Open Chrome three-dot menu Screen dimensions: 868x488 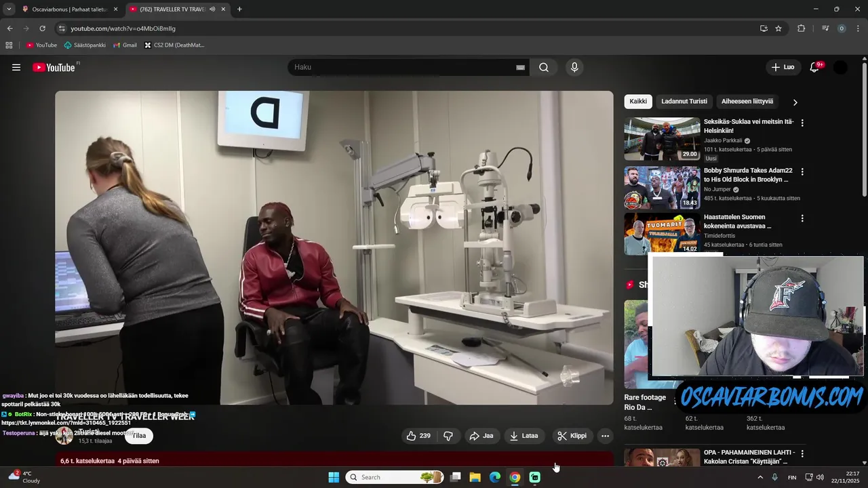click(859, 28)
